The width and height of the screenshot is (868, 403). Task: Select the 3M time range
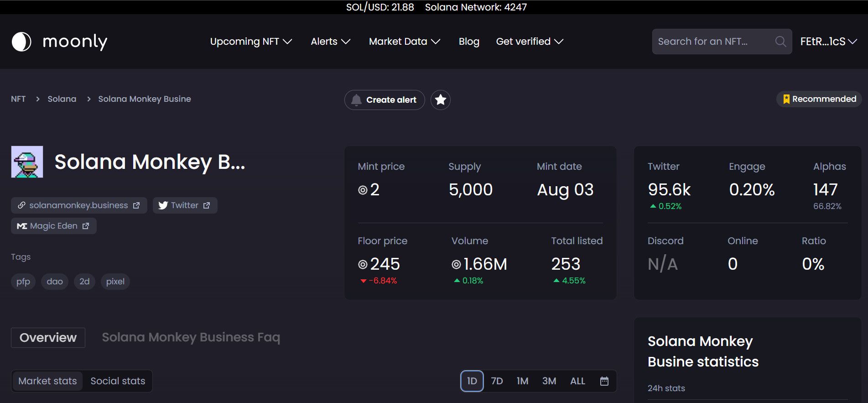549,381
